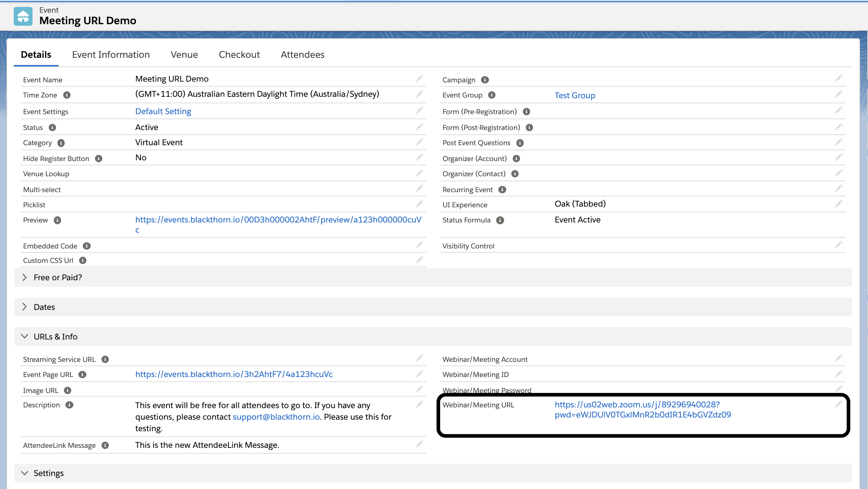Screen dimensions: 868x489
Task: Click the pencil icon for Event Settings
Action: point(419,110)
